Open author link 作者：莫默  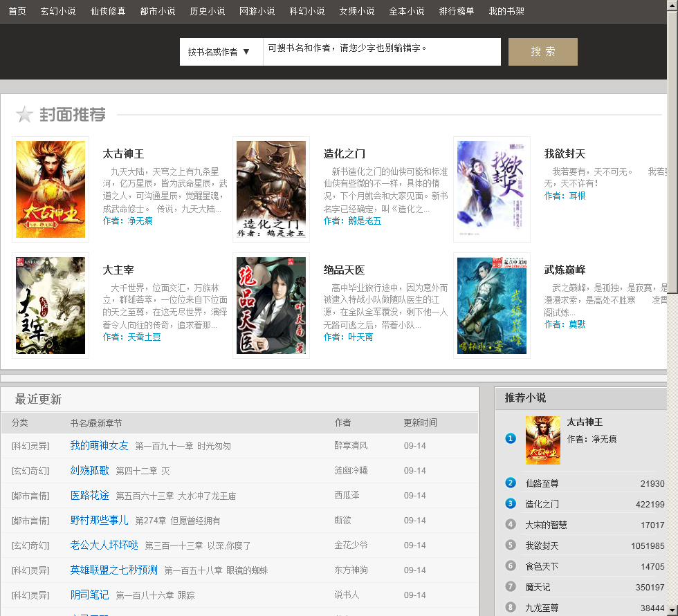pyautogui.click(x=565, y=324)
